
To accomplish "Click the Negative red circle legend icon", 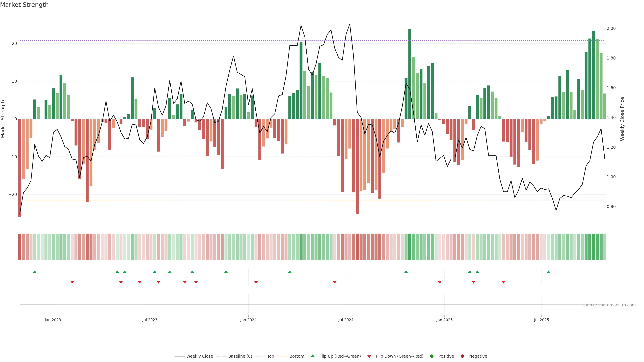I will [x=462, y=356].
